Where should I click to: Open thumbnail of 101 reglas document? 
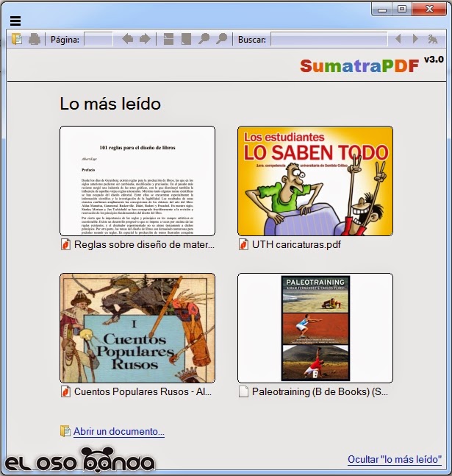137,181
